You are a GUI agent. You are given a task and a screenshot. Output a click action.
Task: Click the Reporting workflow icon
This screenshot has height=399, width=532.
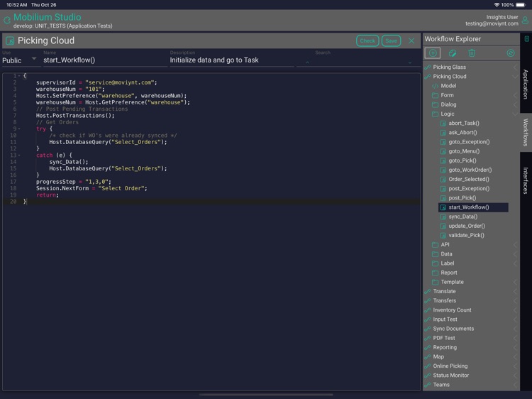point(428,347)
